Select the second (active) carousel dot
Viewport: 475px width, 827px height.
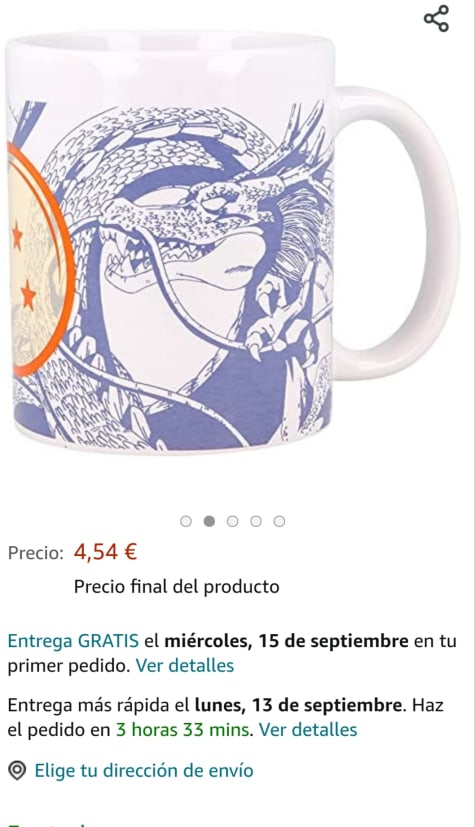coord(209,521)
